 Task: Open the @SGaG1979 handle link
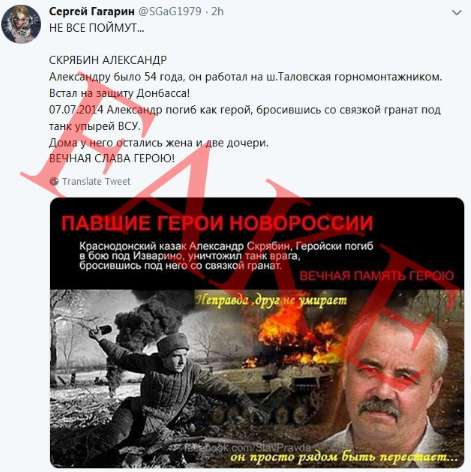coord(169,11)
